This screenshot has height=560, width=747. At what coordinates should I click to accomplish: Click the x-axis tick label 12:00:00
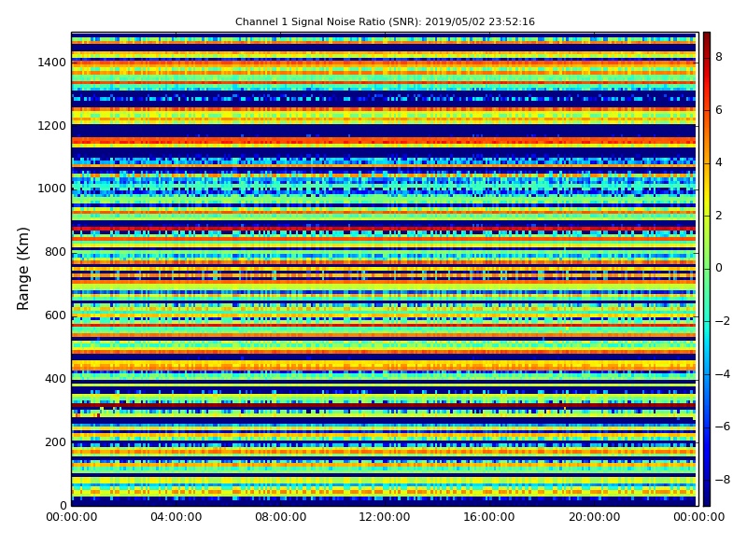(385, 517)
